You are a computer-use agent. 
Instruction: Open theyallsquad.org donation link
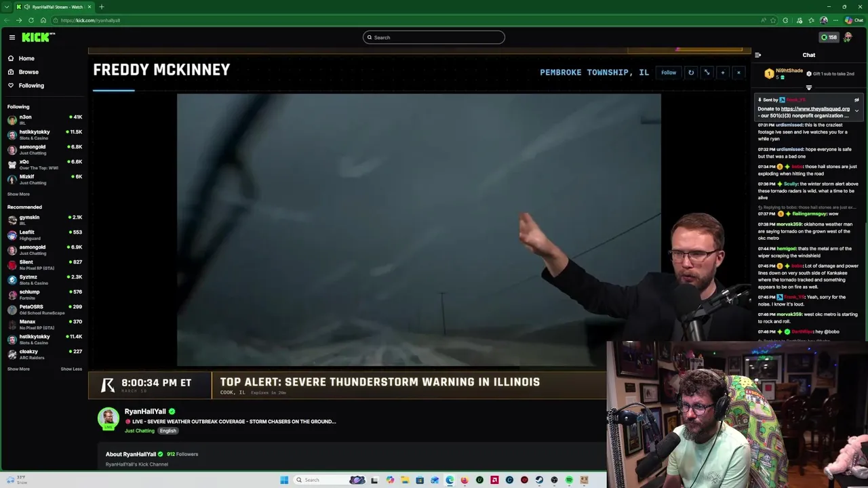click(x=815, y=108)
